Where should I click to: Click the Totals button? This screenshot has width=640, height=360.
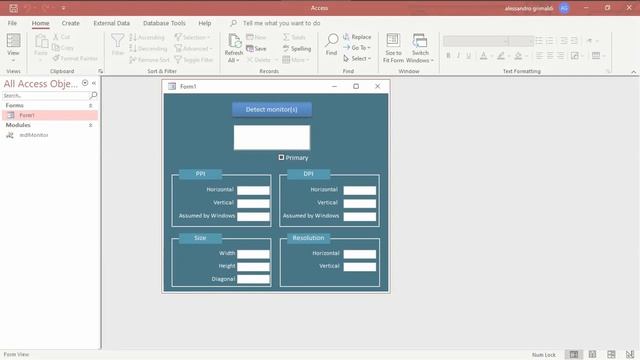coord(294,37)
